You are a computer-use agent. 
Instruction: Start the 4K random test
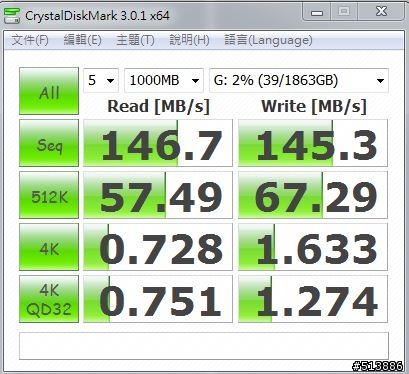click(49, 247)
